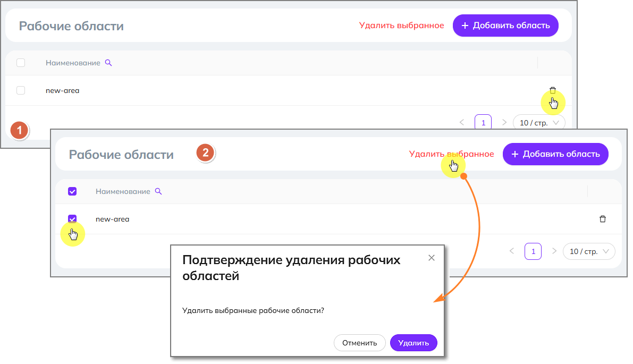The width and height of the screenshot is (633, 364).
Task: Click Удалить выбранное in the upper panel
Action: click(x=401, y=26)
